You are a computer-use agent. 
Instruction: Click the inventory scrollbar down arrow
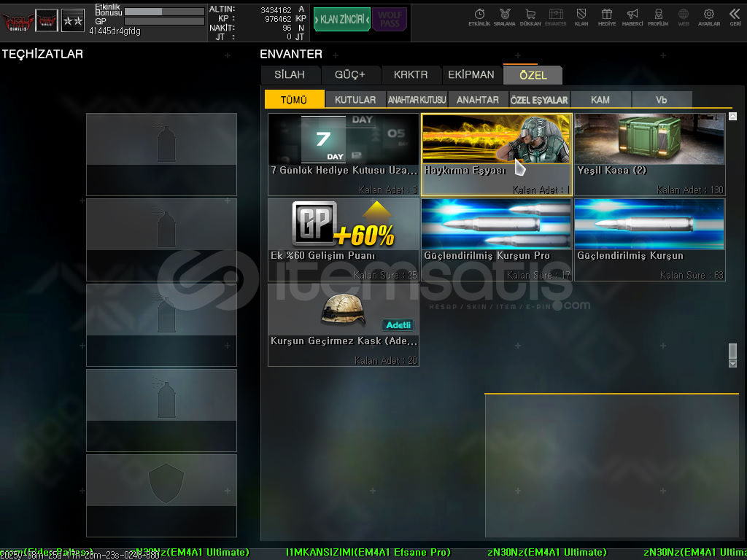(x=732, y=364)
